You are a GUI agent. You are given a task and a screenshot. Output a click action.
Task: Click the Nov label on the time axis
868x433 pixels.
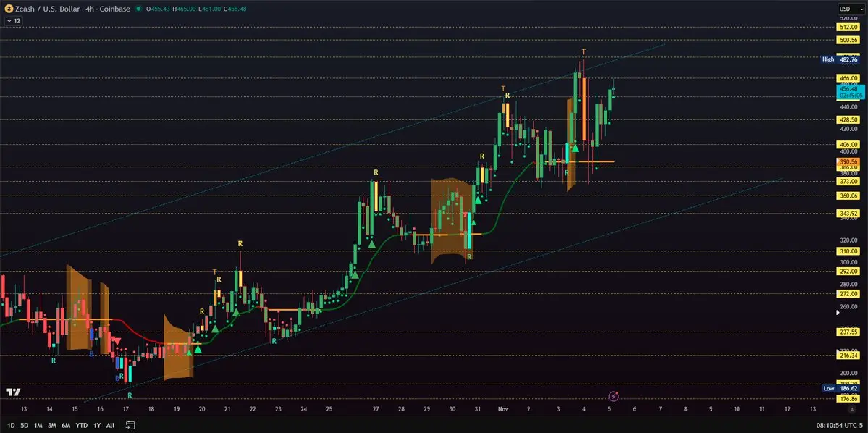(x=503, y=409)
